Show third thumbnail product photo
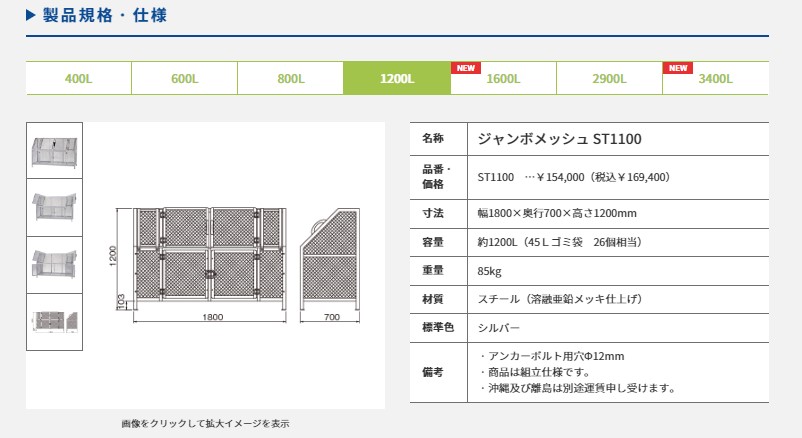Viewport: 802px width, 438px height. pyautogui.click(x=54, y=265)
